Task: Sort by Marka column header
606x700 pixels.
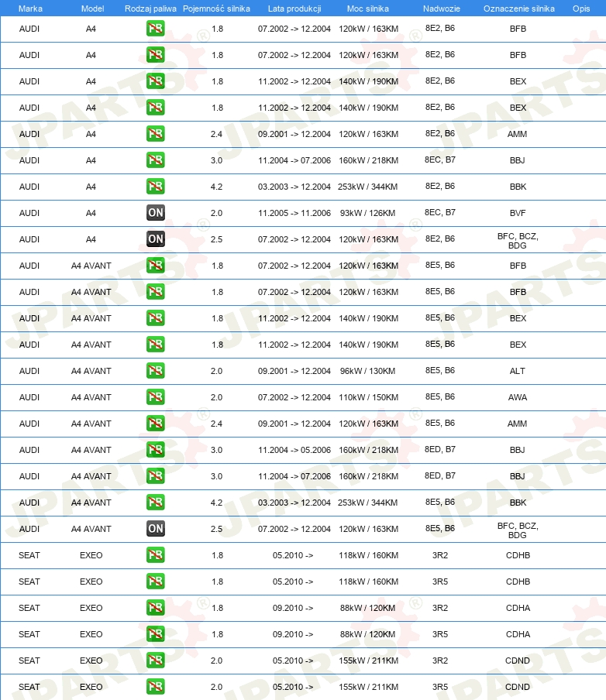Action: point(30,9)
